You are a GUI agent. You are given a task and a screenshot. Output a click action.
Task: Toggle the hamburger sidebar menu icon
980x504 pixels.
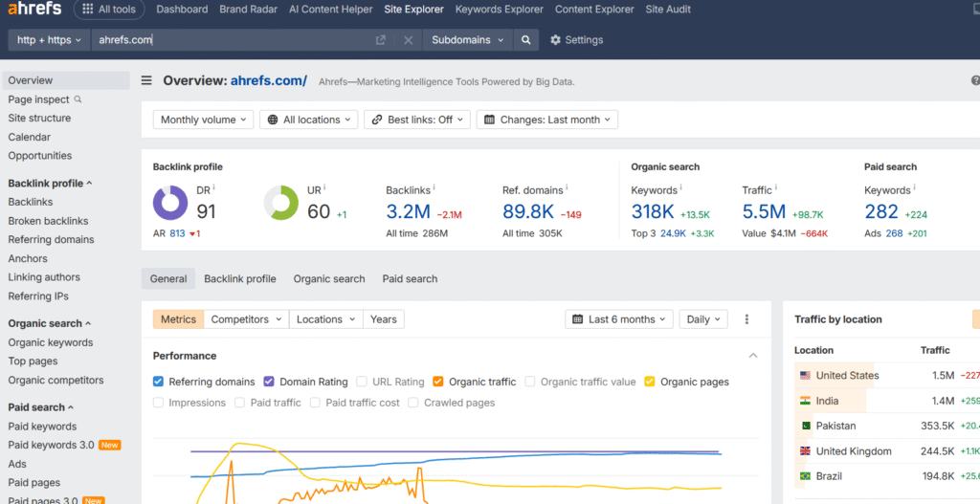click(x=146, y=80)
